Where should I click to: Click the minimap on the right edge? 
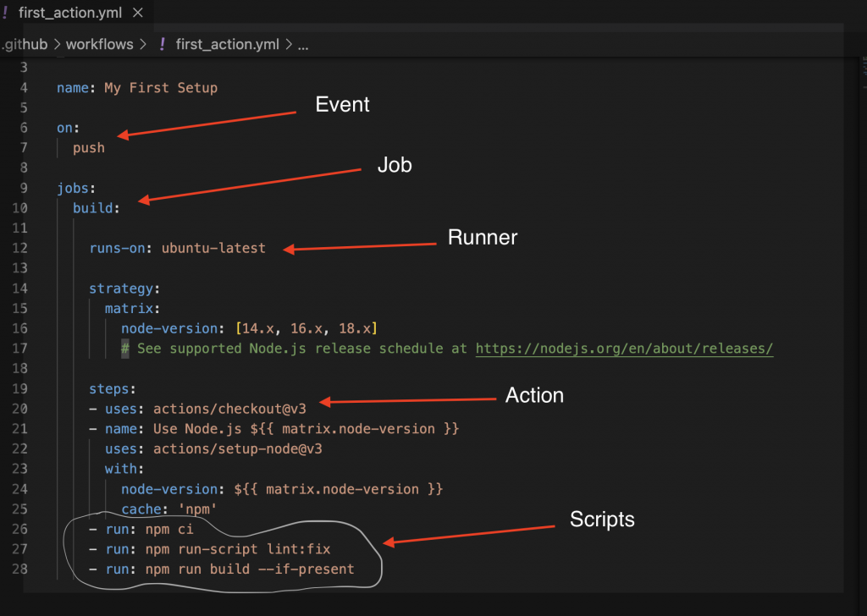(861, 76)
